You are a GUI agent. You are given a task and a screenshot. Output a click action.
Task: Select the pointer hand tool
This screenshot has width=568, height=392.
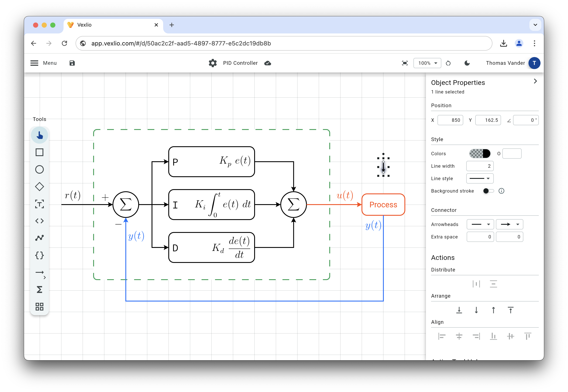pyautogui.click(x=39, y=135)
